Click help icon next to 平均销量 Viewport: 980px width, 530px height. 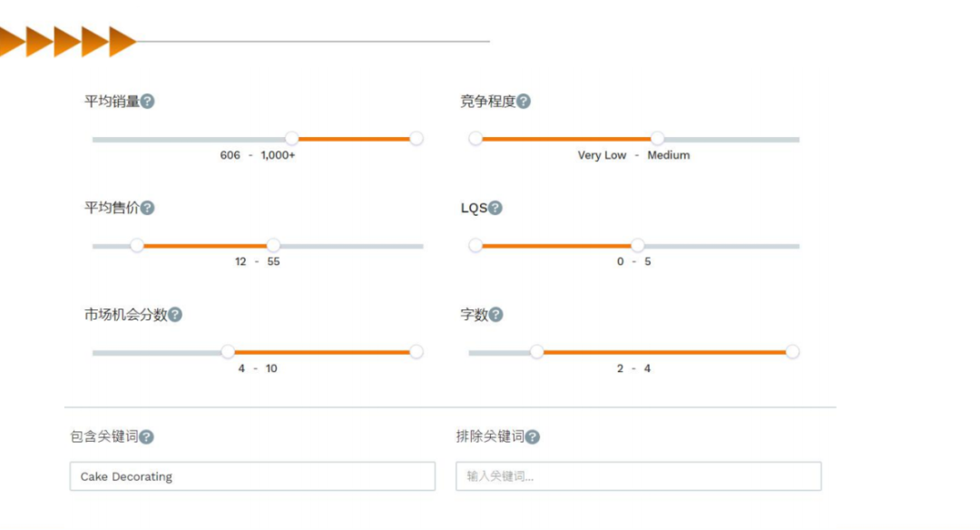148,102
